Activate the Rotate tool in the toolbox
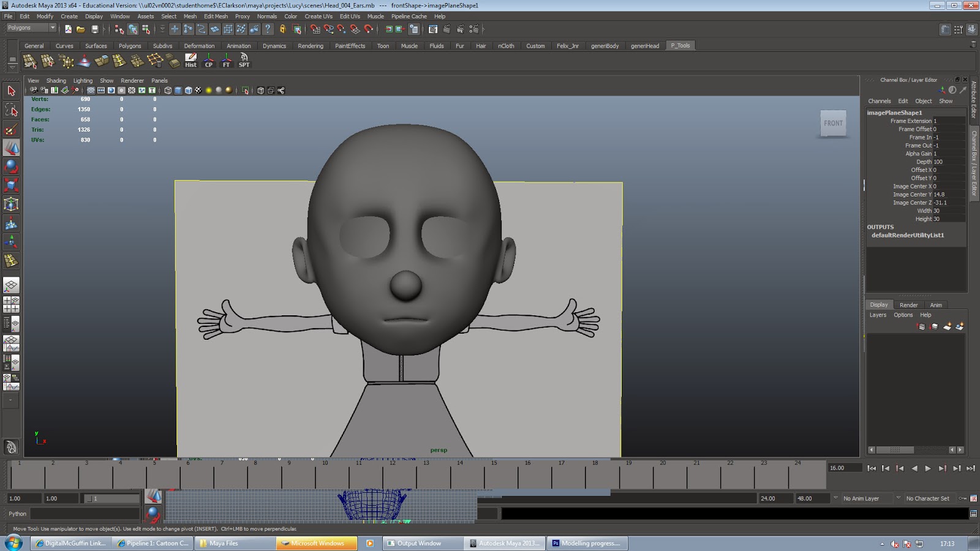 (x=11, y=167)
